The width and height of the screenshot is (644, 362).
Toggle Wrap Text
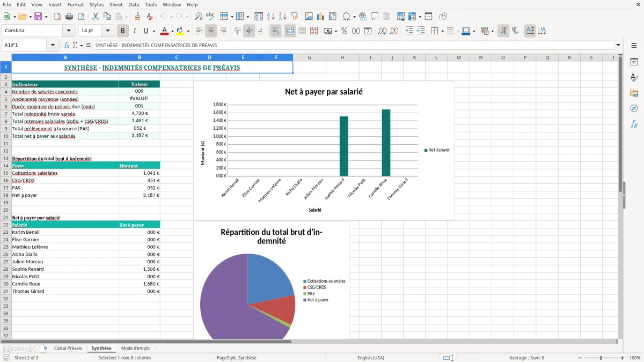click(x=276, y=31)
